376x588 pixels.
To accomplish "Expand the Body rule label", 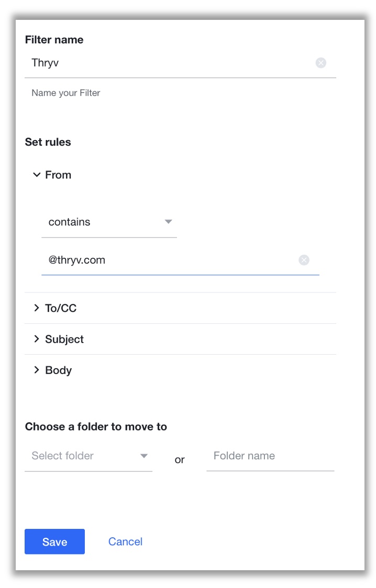I will (58, 370).
